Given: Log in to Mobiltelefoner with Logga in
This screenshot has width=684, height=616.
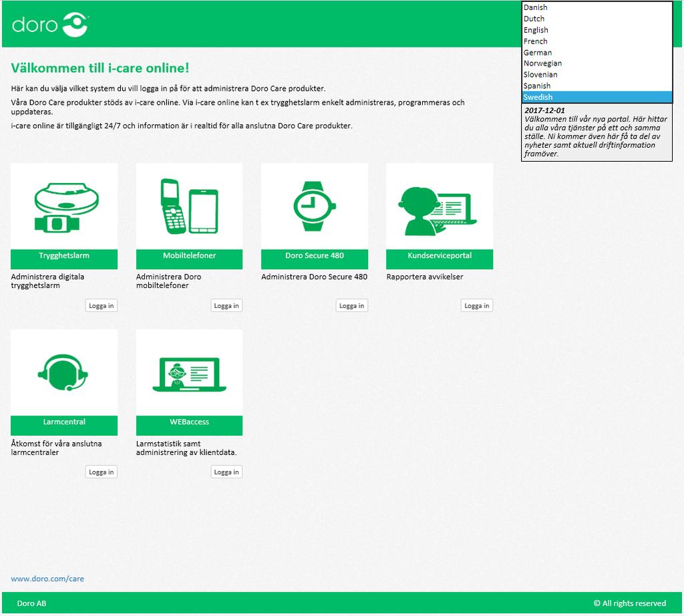Looking at the screenshot, I should pos(226,306).
